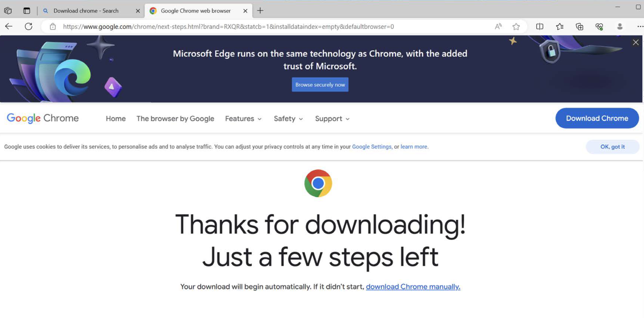Open the Home navigation item

click(x=116, y=119)
